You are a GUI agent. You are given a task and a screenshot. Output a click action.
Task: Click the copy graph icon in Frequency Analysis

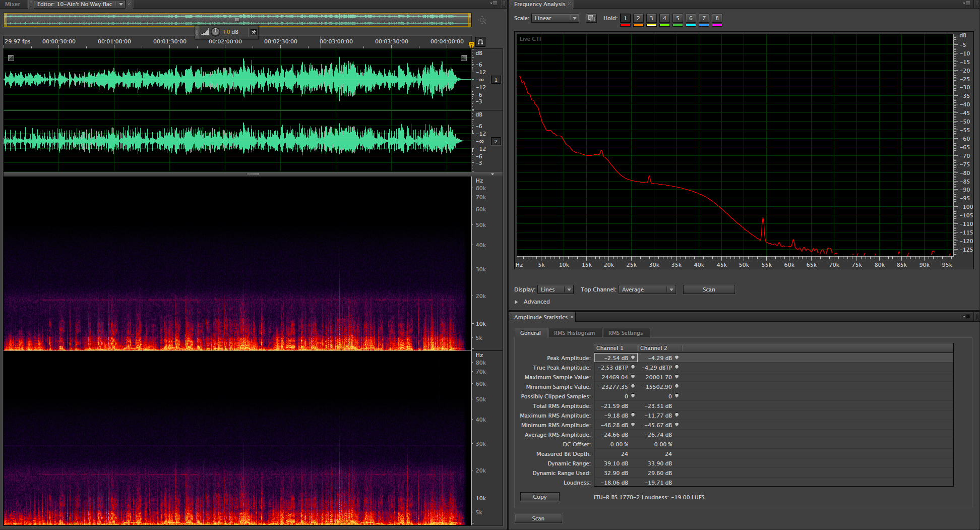click(x=591, y=18)
